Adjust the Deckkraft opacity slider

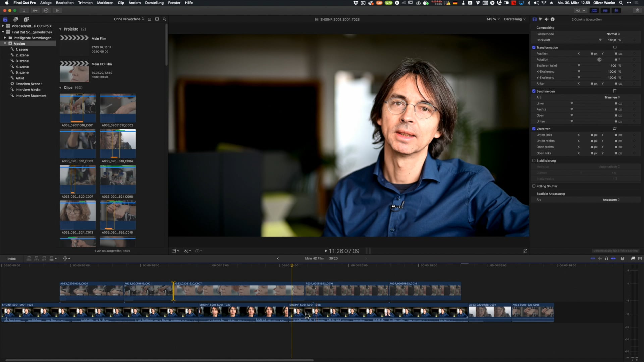click(x=600, y=40)
